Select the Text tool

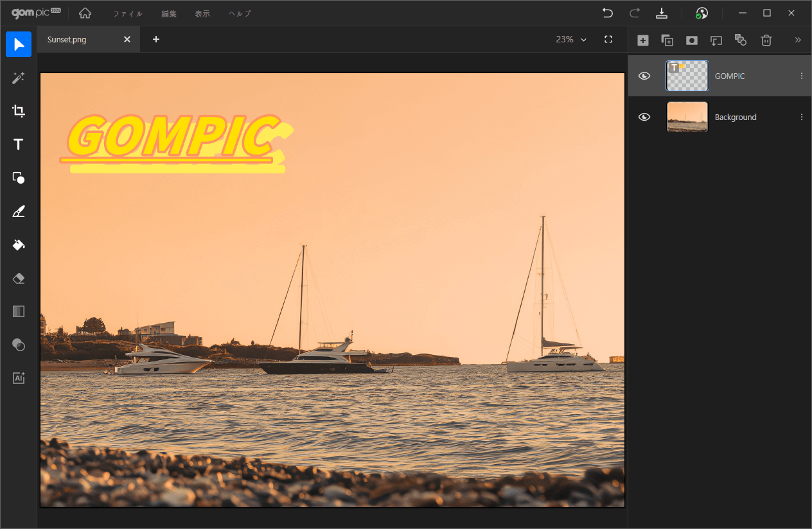click(19, 144)
